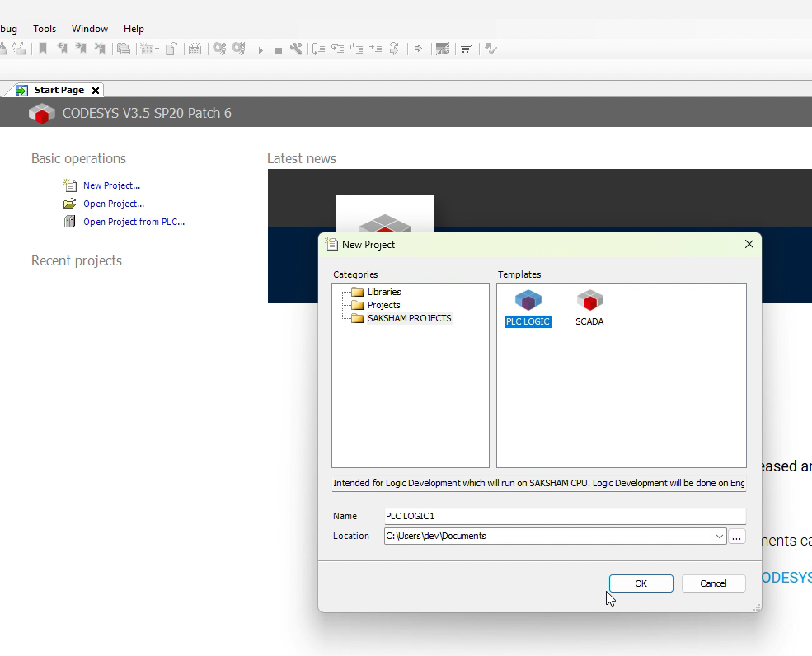Click the toolbar icon with the small dropdown arrow
This screenshot has width=812, height=656.
point(150,49)
